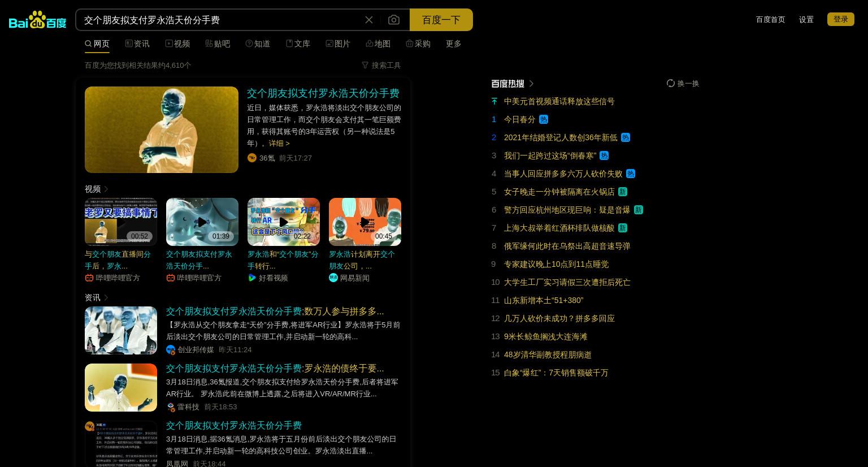
Task: Open 百度热搜 chevron arrow
Action: [531, 84]
